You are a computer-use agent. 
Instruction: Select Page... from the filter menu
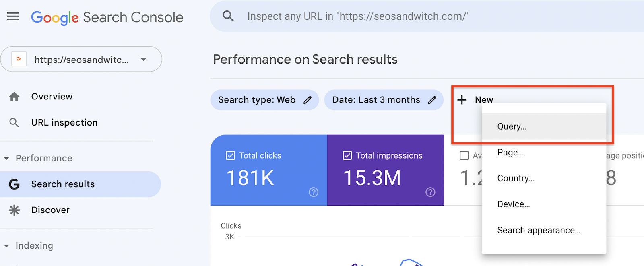tap(544, 153)
